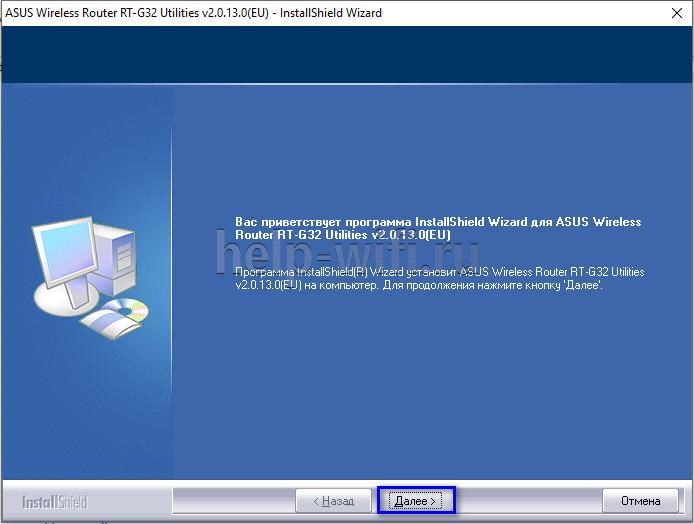Click the empty footer area between Далее and Отмена
The image size is (694, 524).
[x=528, y=501]
